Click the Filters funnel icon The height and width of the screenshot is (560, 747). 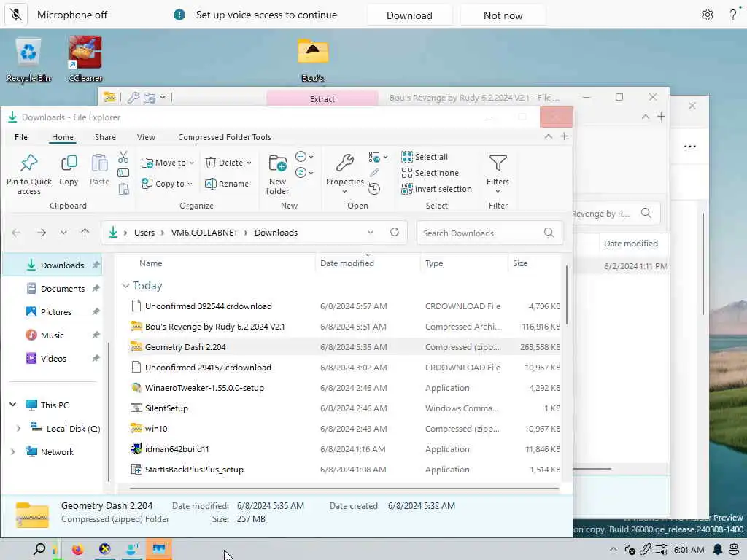498,163
